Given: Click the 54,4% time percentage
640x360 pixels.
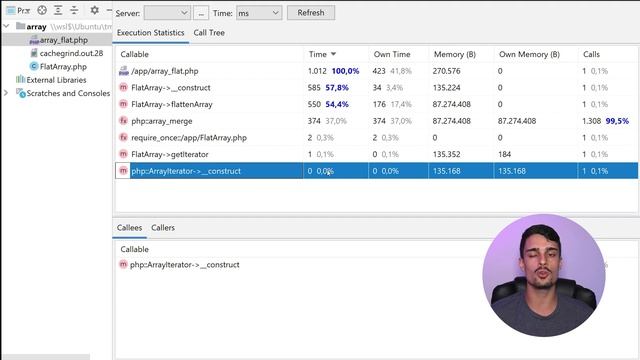Looking at the screenshot, I should click(x=337, y=104).
